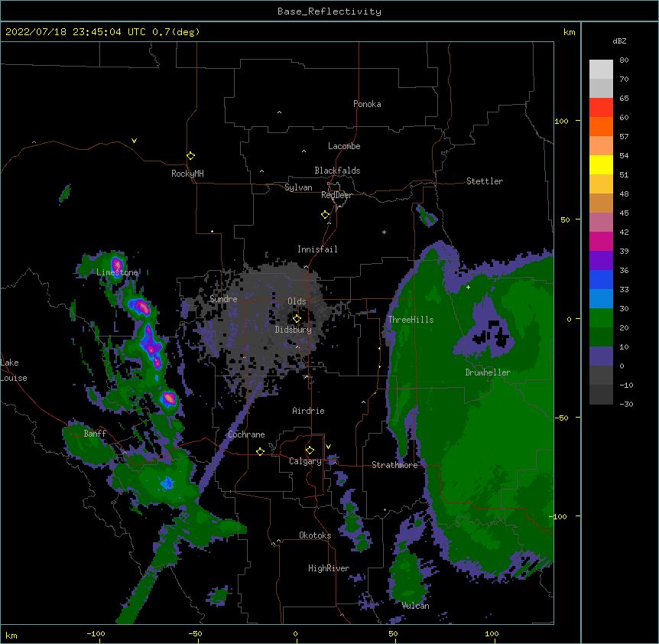Screen dimensions: 659x644
Task: Click the yellow diamond marker between Olds and Didsbury
Action: click(297, 319)
